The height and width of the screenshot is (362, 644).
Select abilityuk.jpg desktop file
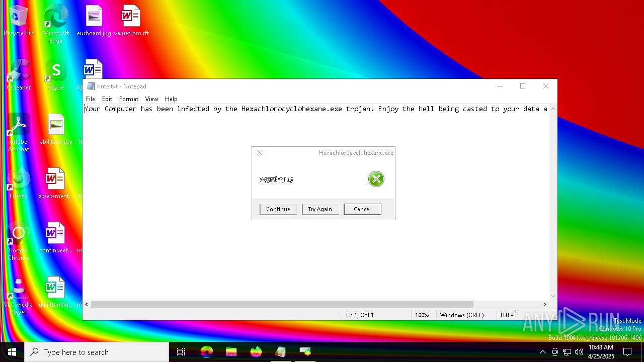[x=56, y=130]
